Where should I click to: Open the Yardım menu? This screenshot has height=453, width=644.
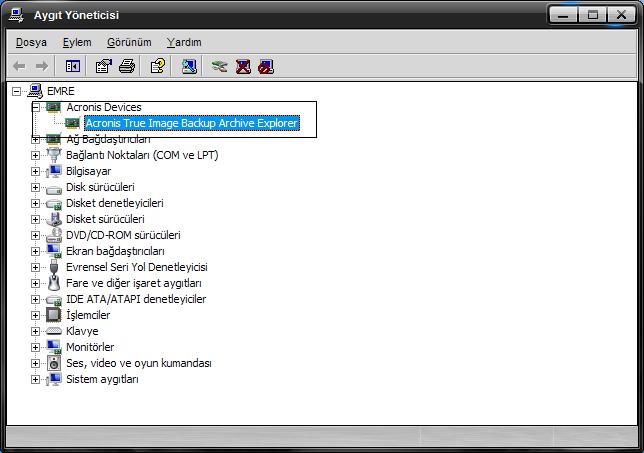click(184, 42)
